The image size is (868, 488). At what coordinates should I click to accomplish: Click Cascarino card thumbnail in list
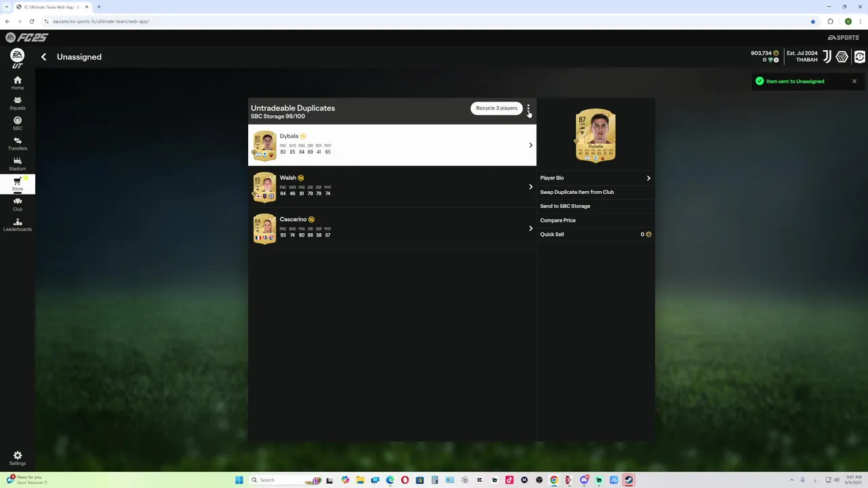click(264, 229)
